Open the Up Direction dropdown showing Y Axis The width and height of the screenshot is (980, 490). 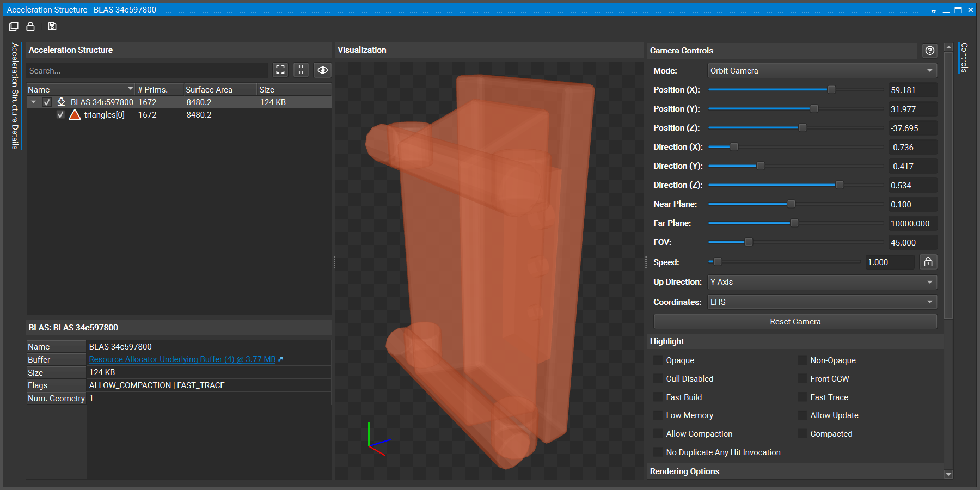click(822, 282)
